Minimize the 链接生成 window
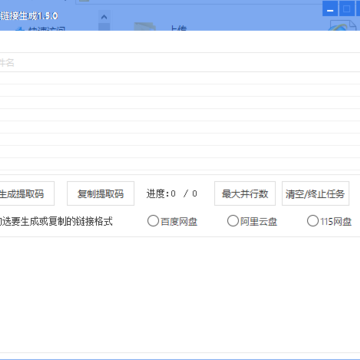 (330, 9)
